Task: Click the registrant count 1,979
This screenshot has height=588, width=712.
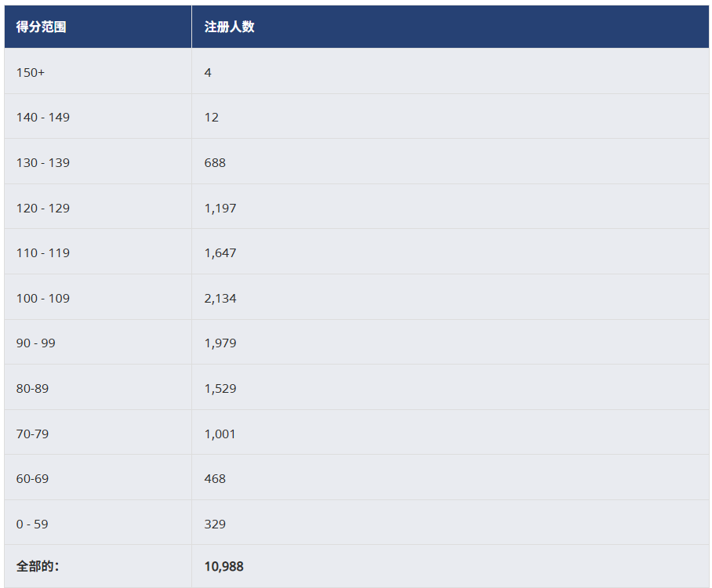Action: pos(220,343)
